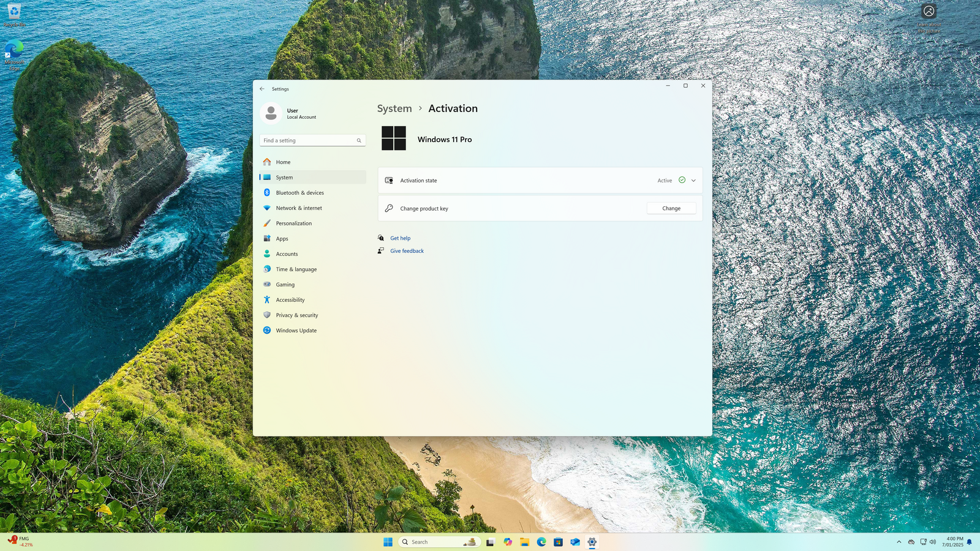980x551 pixels.
Task: Open the notification bell
Action: click(x=970, y=542)
